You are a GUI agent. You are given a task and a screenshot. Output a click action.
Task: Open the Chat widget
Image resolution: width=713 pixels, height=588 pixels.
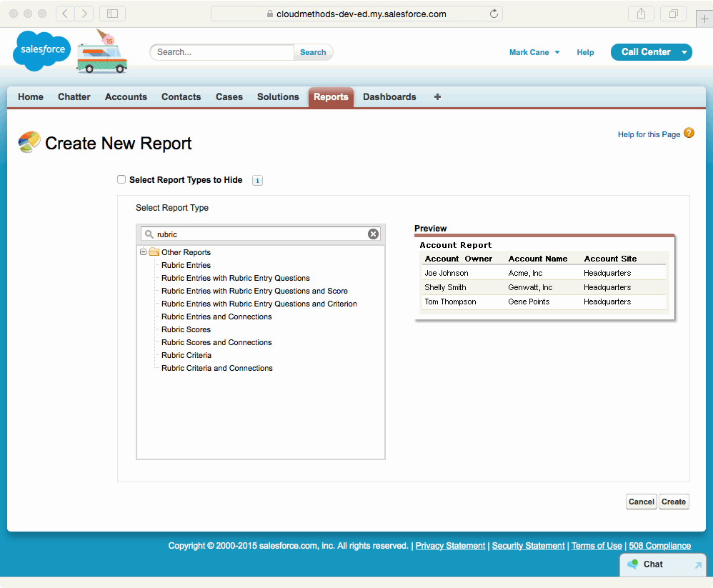663,564
